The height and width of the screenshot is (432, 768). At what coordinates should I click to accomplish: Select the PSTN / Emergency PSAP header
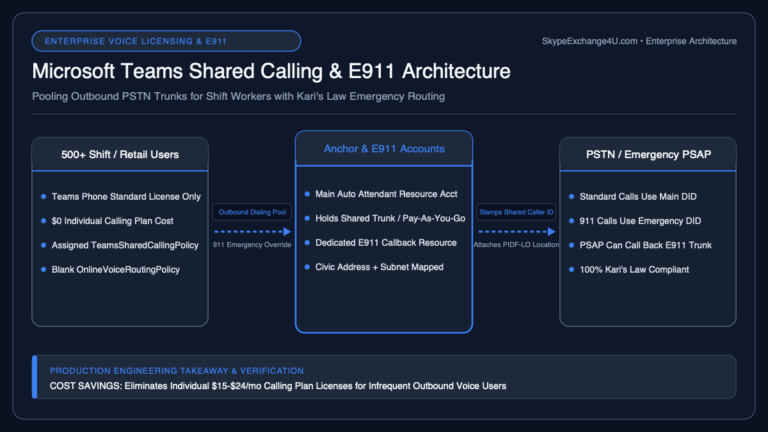(x=648, y=154)
